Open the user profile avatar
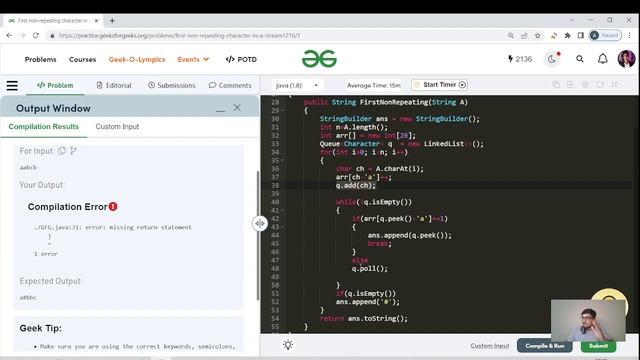 [x=626, y=59]
